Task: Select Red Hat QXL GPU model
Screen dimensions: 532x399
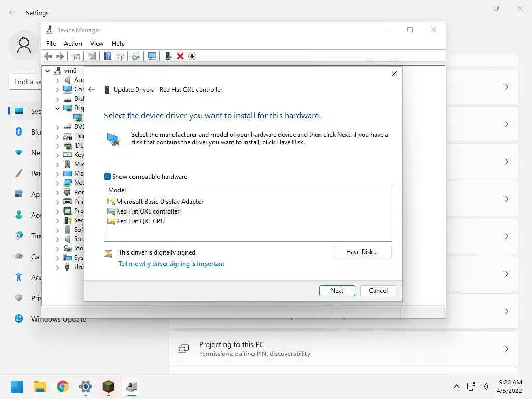Action: click(136, 221)
